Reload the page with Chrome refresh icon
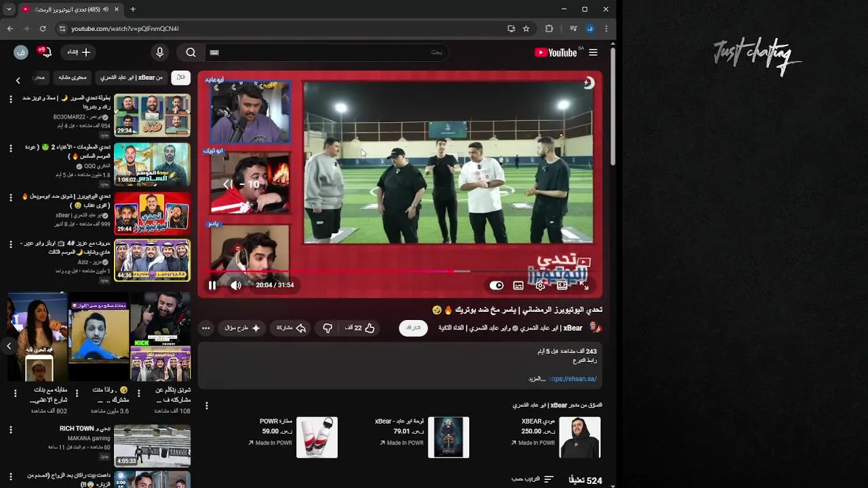 click(x=43, y=28)
